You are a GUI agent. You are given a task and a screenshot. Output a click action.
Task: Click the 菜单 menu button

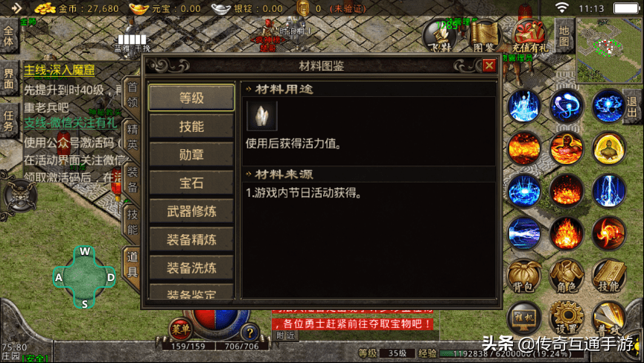click(x=181, y=329)
